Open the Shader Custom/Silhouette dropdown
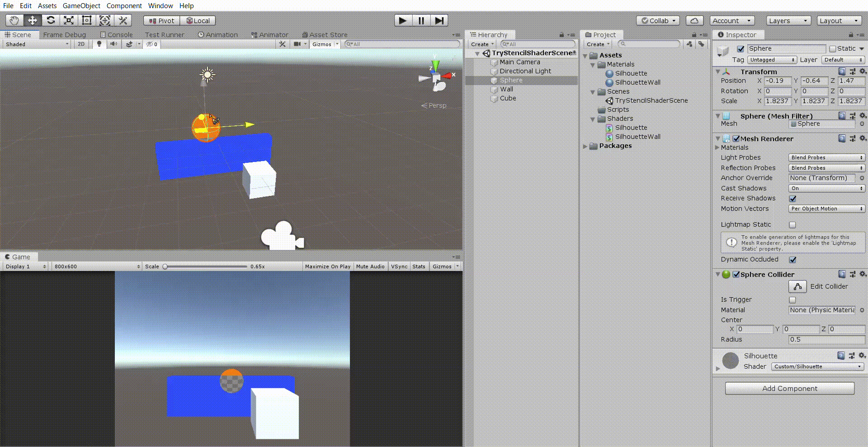This screenshot has height=447, width=868. [818, 366]
